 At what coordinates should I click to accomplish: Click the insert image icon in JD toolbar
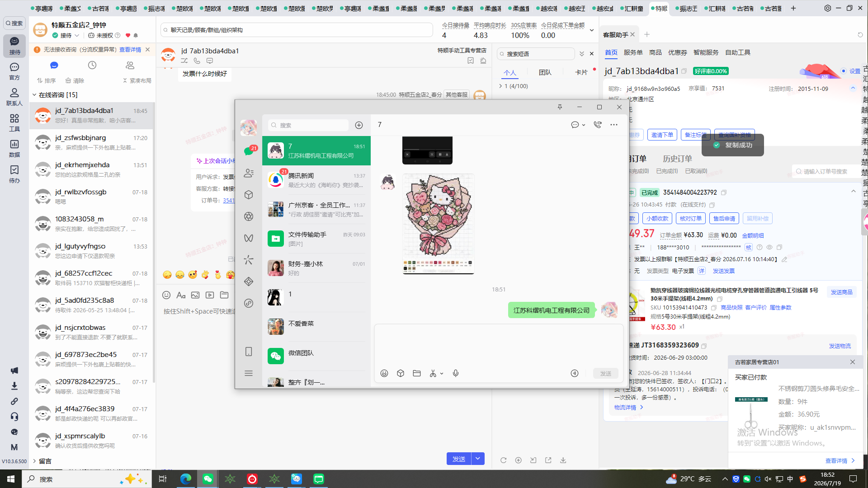click(x=195, y=295)
